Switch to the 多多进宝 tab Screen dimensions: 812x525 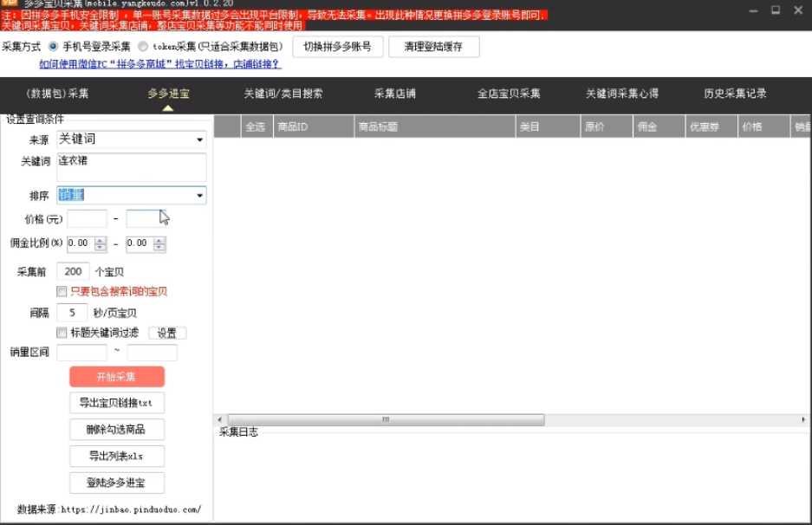point(168,94)
